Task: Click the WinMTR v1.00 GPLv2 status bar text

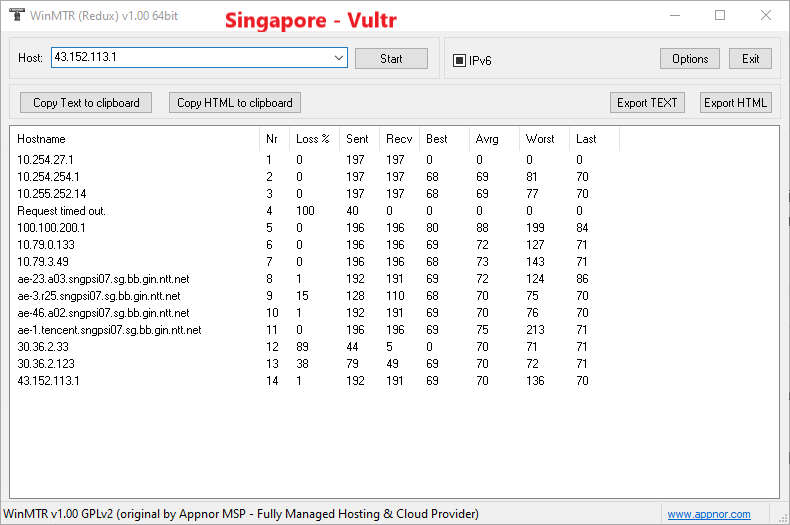Action: tap(241, 514)
